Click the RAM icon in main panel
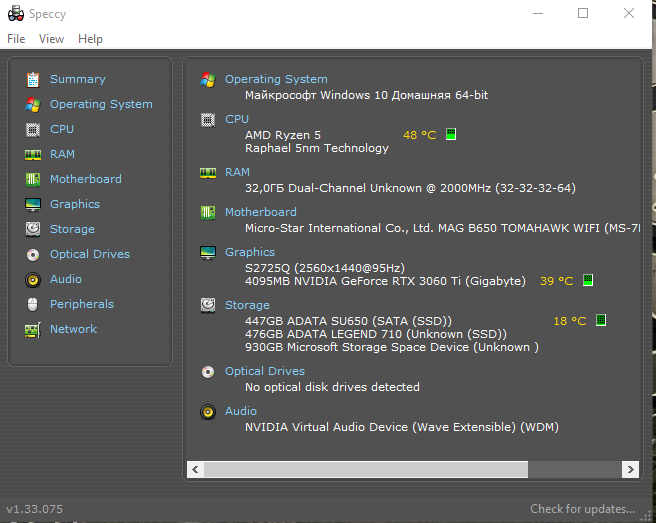This screenshot has width=656, height=523. 208,173
